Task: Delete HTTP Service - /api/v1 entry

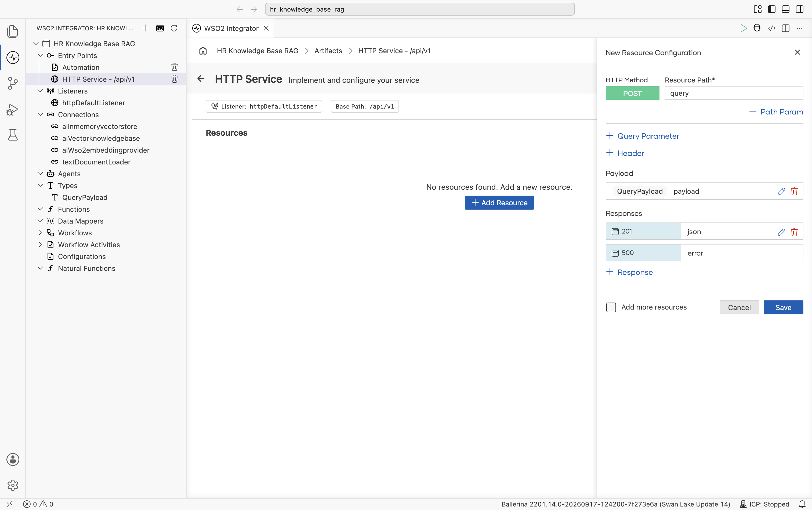Action: 174,79
